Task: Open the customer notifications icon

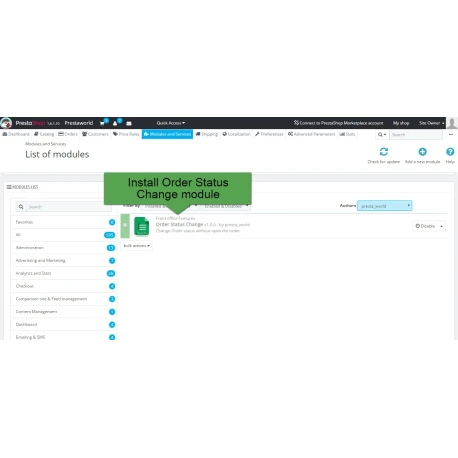Action: 115,123
